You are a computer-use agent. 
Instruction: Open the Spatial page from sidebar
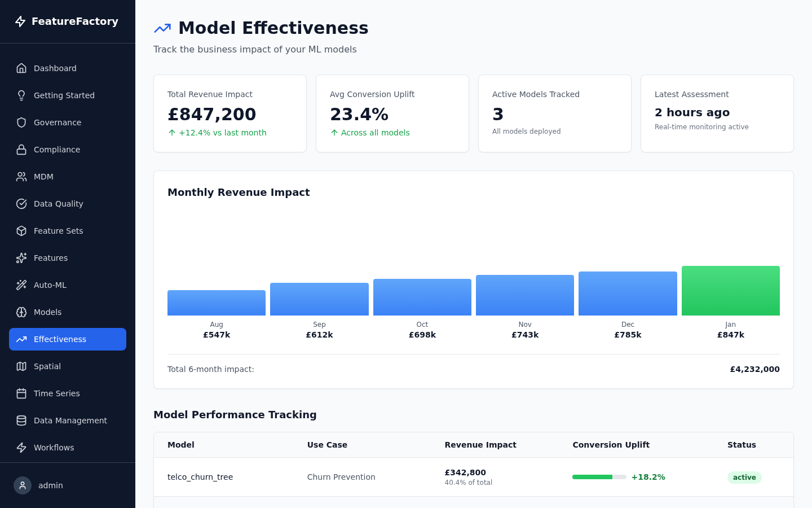47,366
